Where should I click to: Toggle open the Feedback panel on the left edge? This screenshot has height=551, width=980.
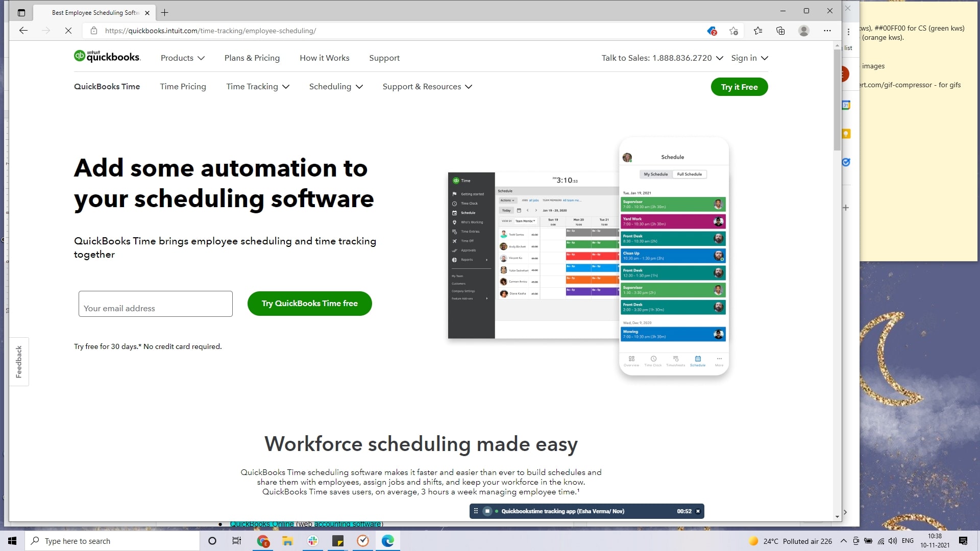tap(19, 361)
